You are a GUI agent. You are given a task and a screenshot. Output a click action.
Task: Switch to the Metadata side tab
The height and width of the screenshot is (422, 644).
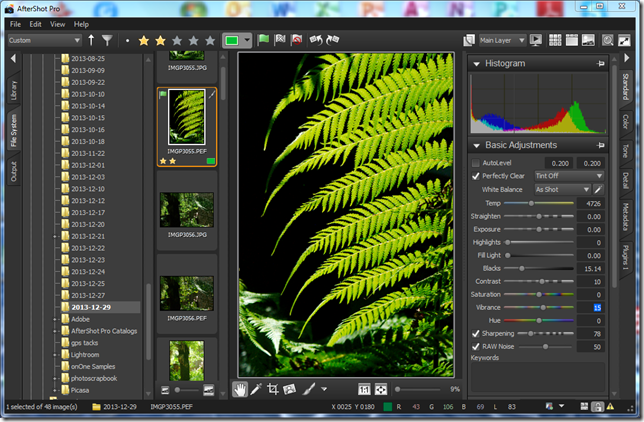(x=625, y=216)
